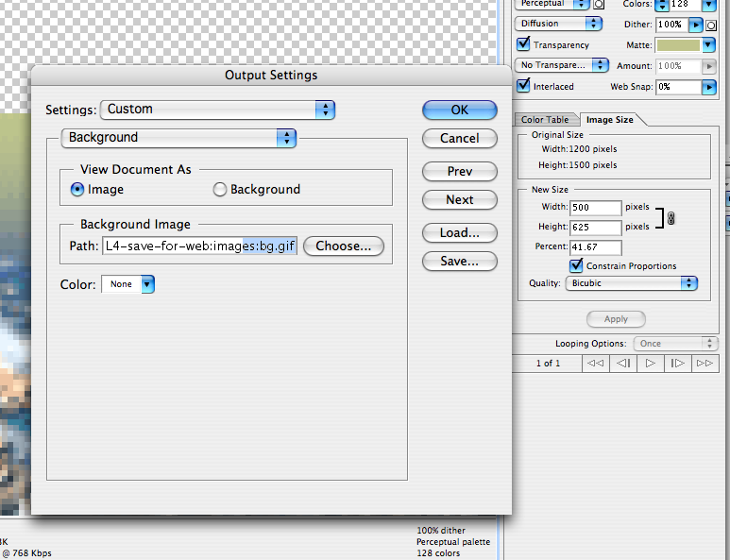Switch to the Color Table tab

click(545, 120)
